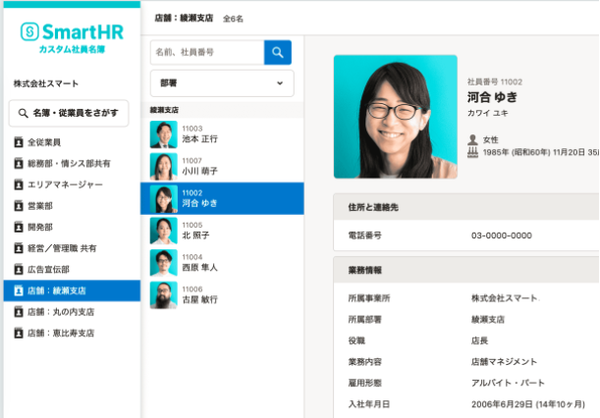Open 店舗:恵比寿支店 roster
Image resolution: width=600 pixels, height=418 pixels.
point(72,333)
